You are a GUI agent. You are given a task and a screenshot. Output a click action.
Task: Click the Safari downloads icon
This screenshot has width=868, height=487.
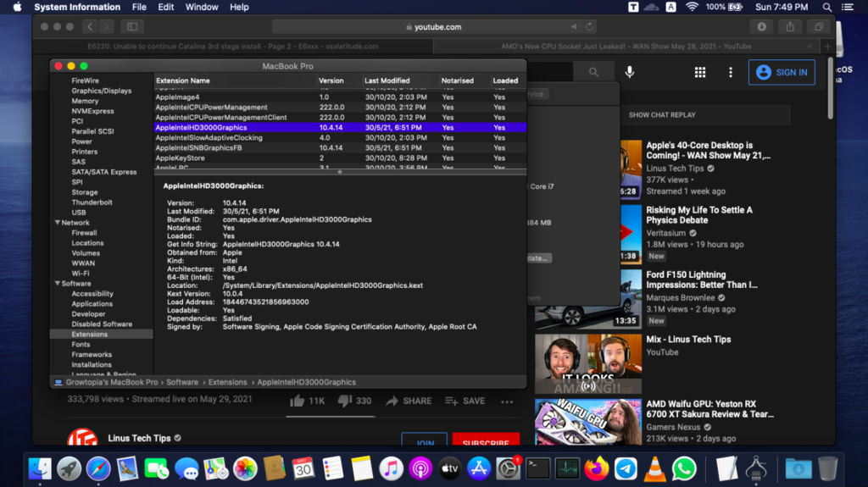tap(761, 27)
